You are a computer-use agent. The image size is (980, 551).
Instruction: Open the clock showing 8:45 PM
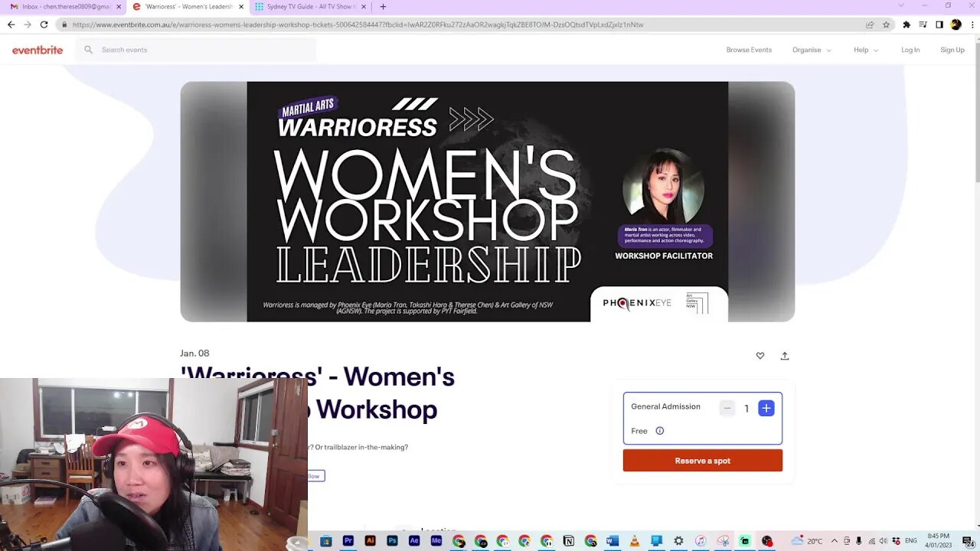tap(938, 540)
